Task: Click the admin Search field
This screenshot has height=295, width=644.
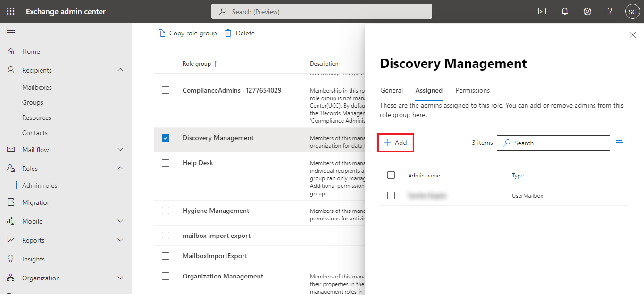Action: click(x=553, y=143)
